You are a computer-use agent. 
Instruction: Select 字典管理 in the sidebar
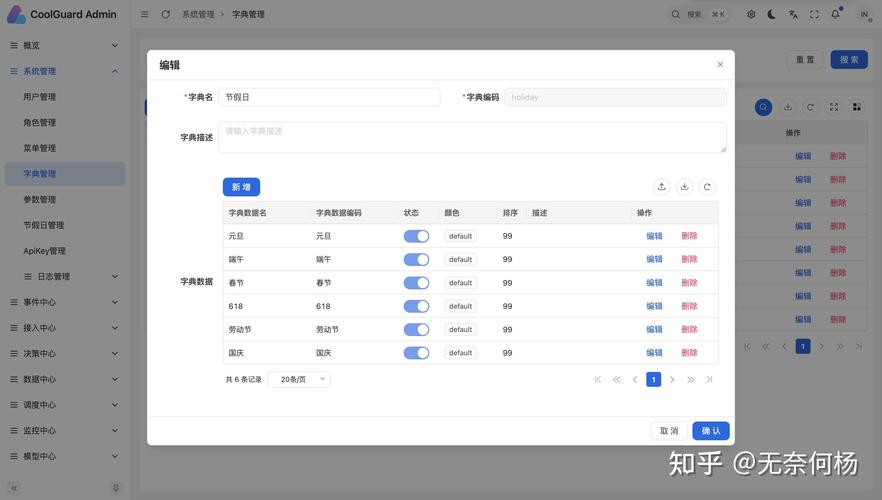65,174
